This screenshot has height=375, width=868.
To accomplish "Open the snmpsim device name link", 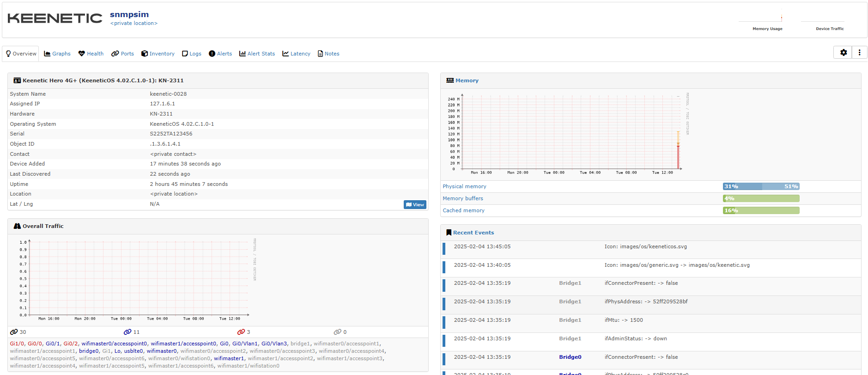I will coord(129,14).
